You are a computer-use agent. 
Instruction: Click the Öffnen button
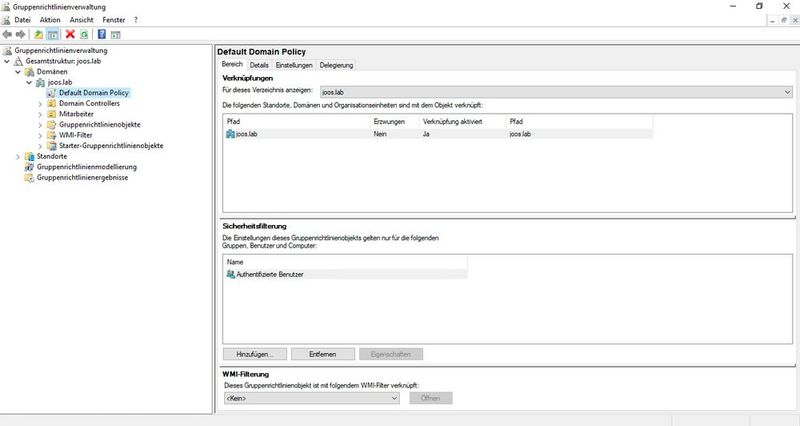pos(431,398)
